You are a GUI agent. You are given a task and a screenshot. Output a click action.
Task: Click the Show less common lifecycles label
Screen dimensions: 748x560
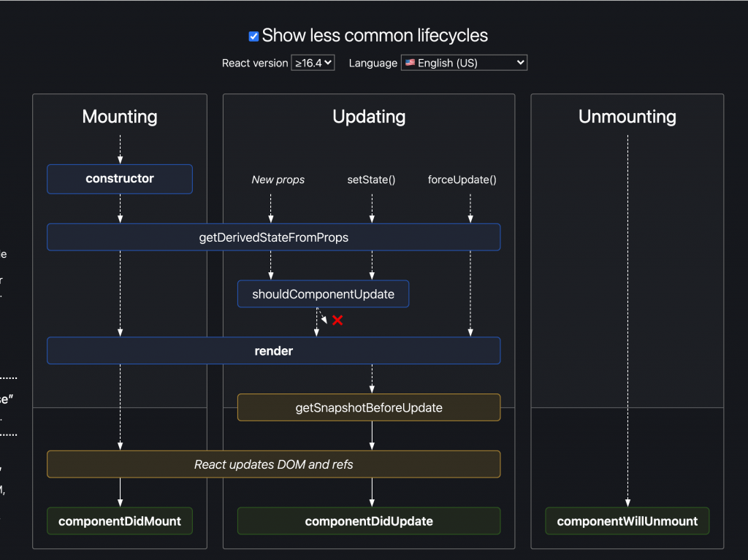[375, 36]
